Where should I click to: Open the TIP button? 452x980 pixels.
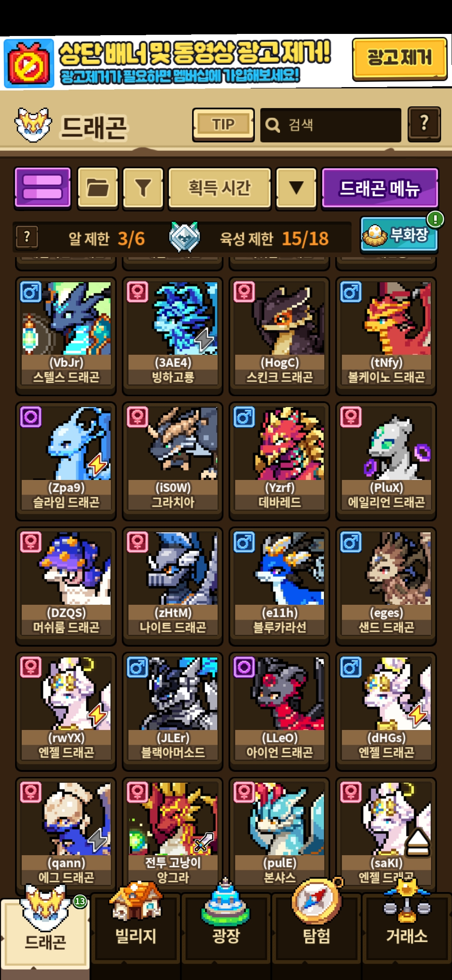(223, 125)
